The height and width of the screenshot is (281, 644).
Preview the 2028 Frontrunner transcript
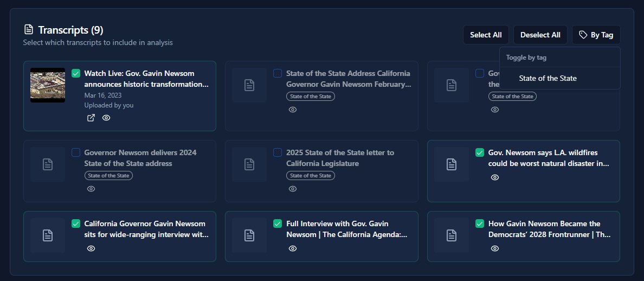coord(495,248)
